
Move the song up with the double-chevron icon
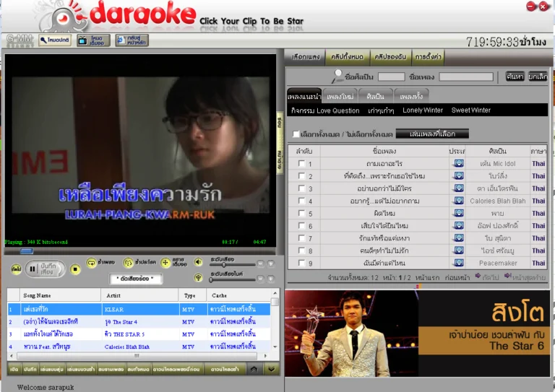(x=254, y=369)
